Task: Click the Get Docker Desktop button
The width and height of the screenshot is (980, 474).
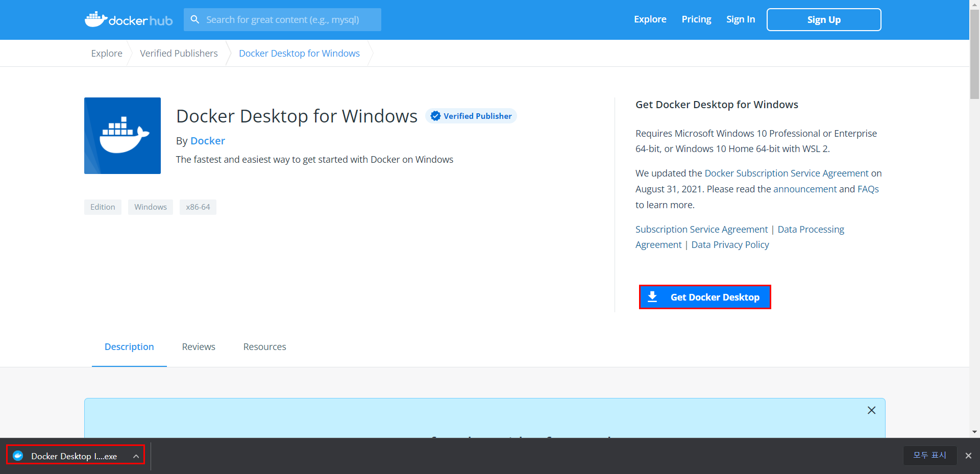Action: [x=705, y=297]
